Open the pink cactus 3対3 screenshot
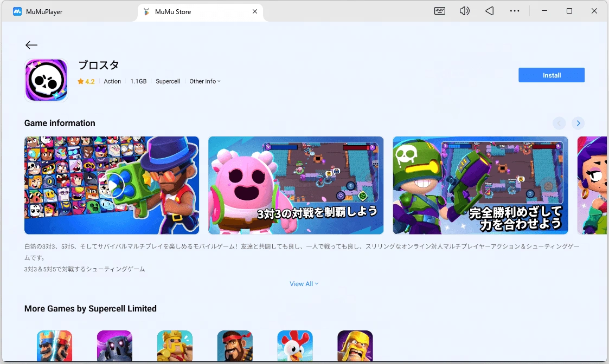 click(x=296, y=185)
